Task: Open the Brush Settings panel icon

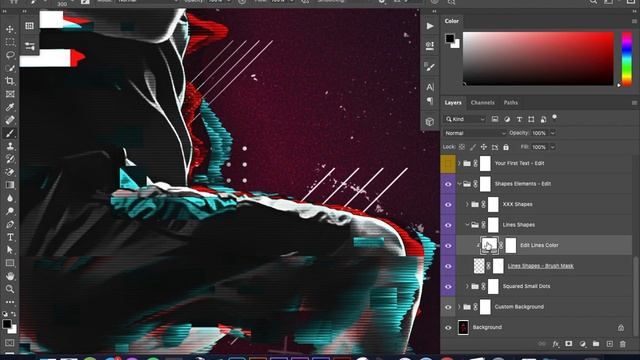Action: (x=430, y=67)
